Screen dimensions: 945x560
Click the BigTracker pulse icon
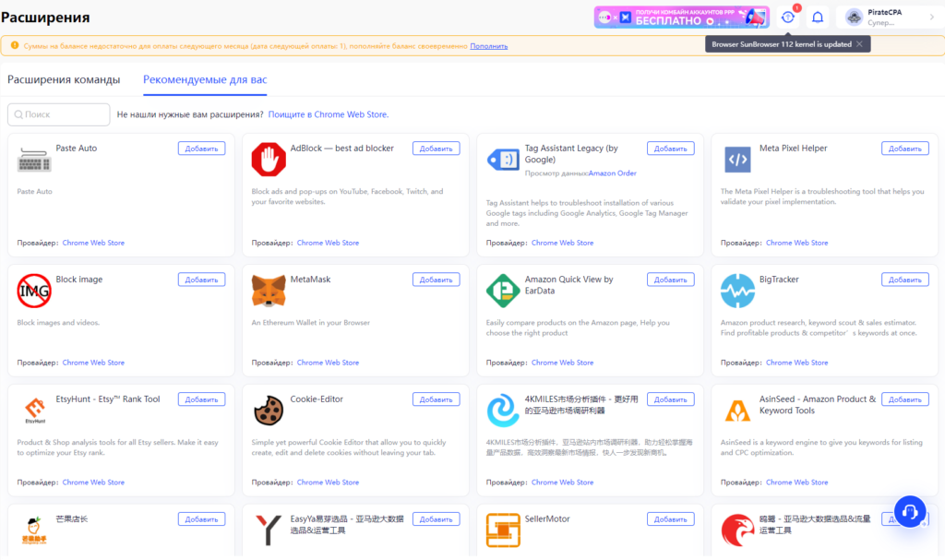pyautogui.click(x=737, y=291)
